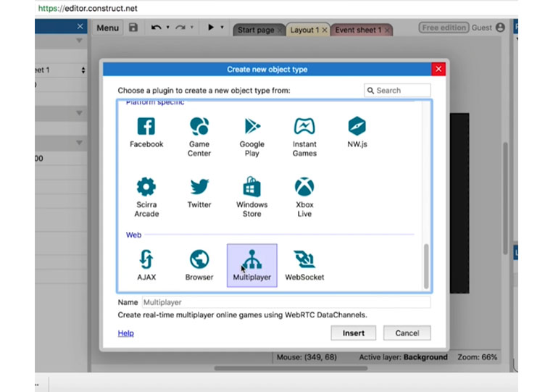Close the left properties panel
Image resolution: width=553 pixels, height=392 pixels.
pyautogui.click(x=80, y=26)
